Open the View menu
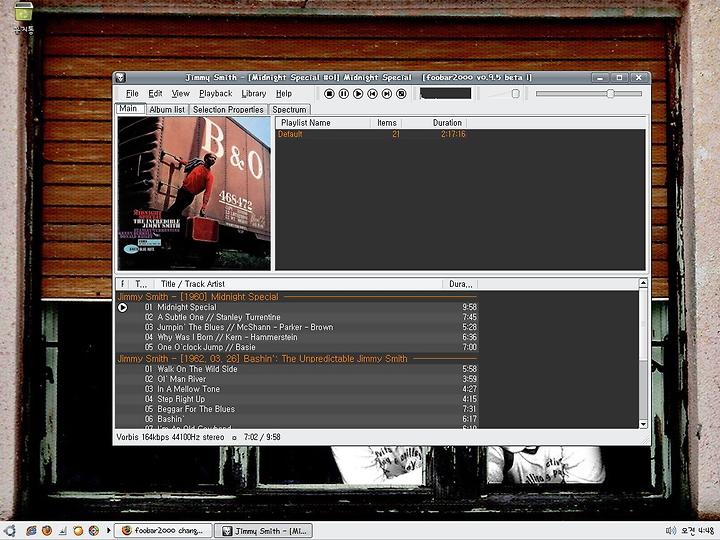 pos(180,94)
